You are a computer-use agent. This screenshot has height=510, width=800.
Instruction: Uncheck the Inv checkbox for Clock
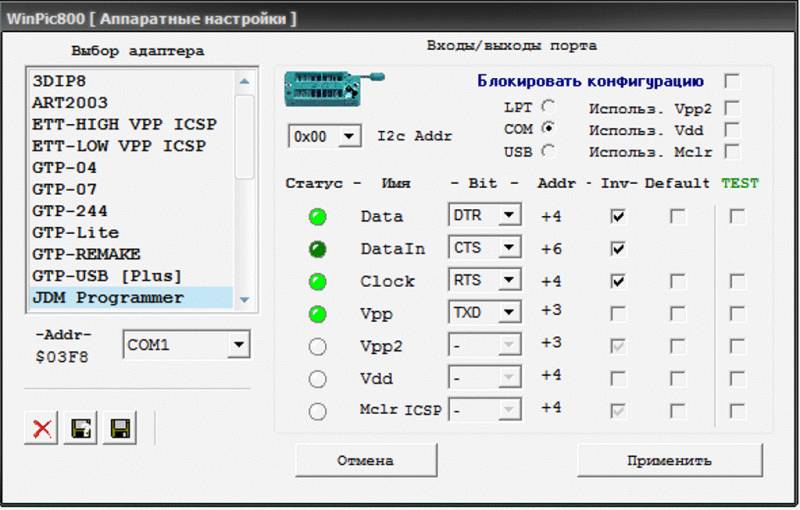coord(618,281)
